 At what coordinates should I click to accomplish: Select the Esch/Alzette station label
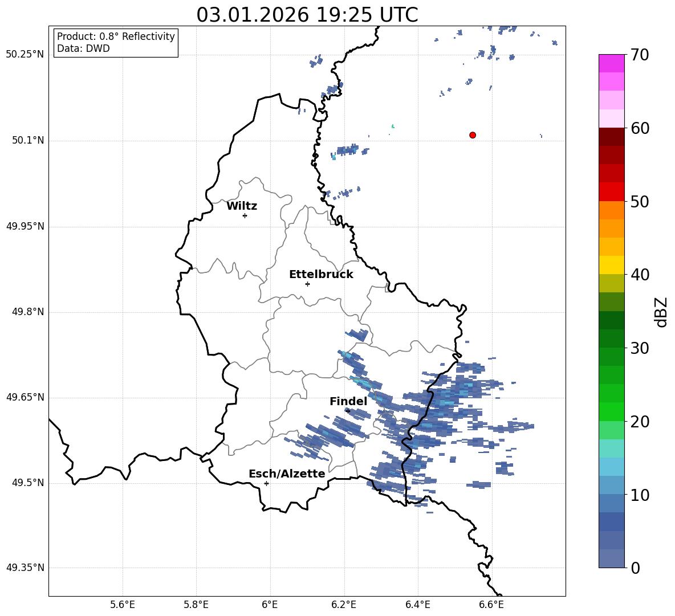point(287,474)
